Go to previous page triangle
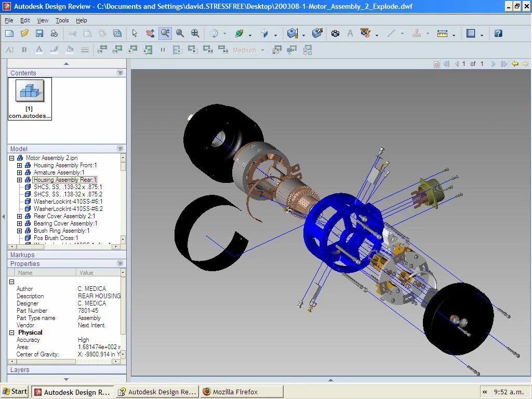The height and width of the screenshot is (399, 532). 457,64
